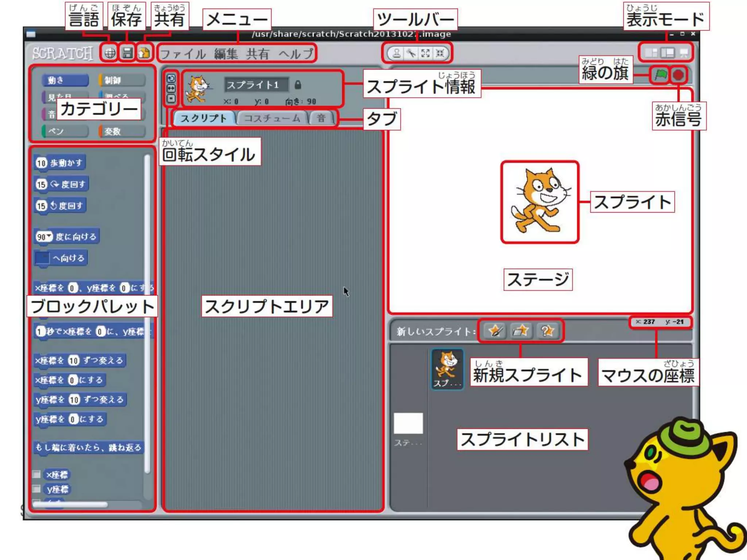The width and height of the screenshot is (747, 560).
Task: Choose new sprite from file
Action: 520,331
